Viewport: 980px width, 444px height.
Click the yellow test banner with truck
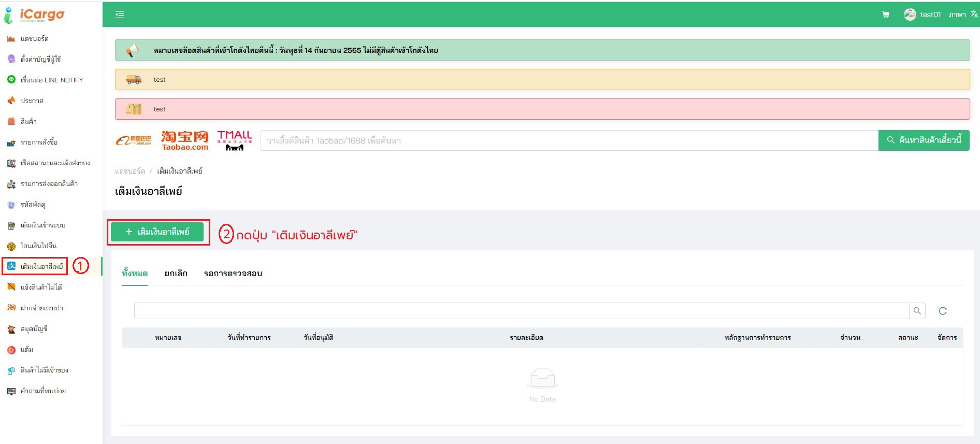tap(542, 80)
